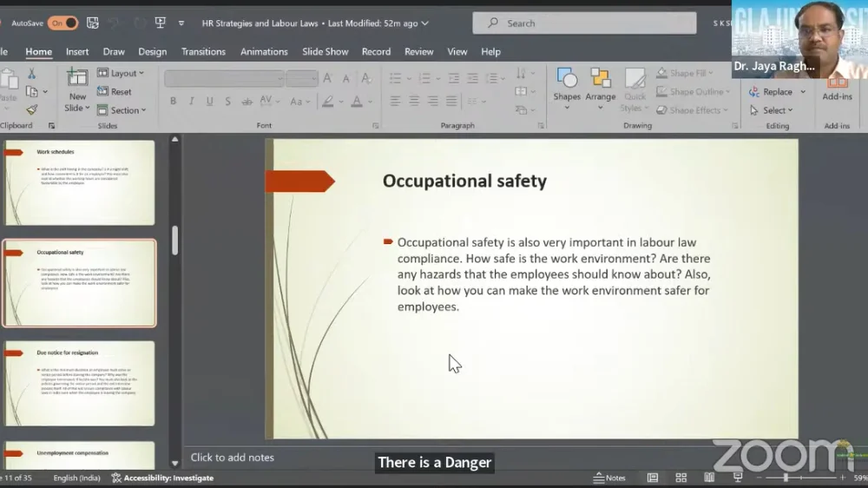Image resolution: width=868 pixels, height=488 pixels.
Task: Open the Arrange objects icon
Action: click(x=600, y=85)
